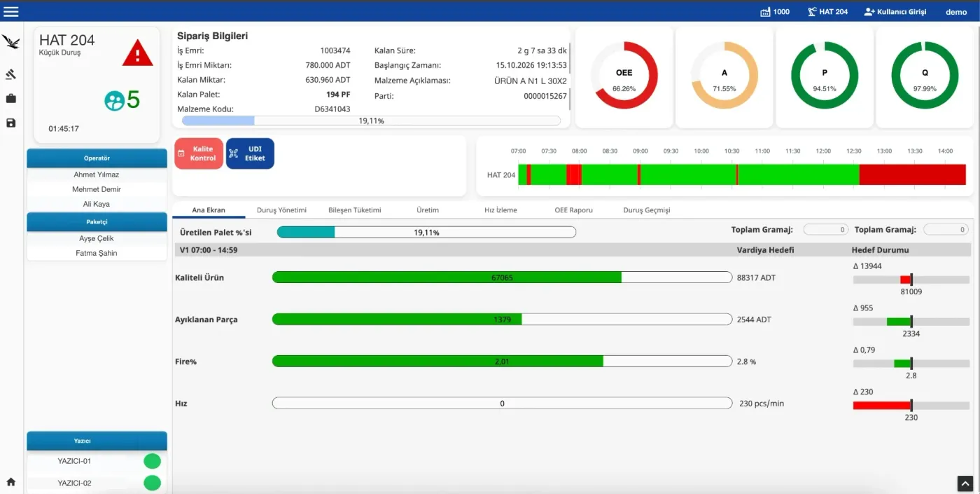Click the scroll-to-top arrow button
980x494 pixels.
(965, 483)
